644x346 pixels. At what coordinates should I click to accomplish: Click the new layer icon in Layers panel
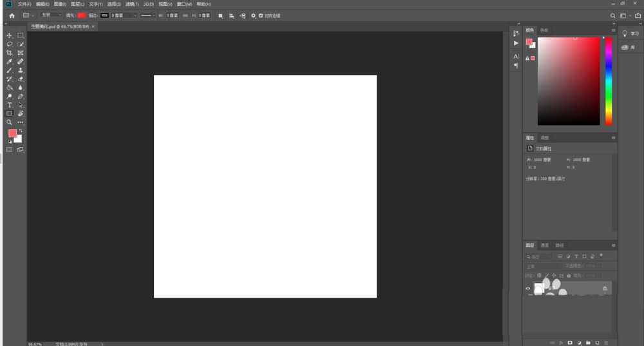597,343
